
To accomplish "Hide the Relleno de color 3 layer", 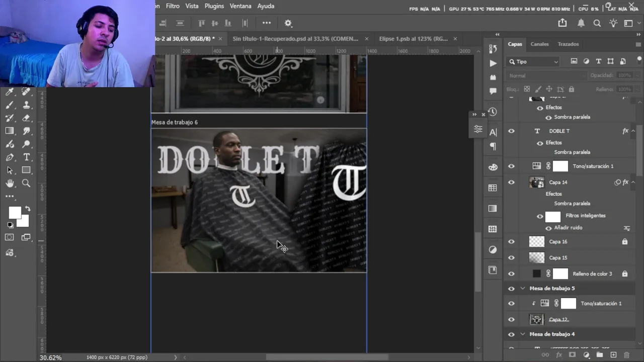I will click(x=511, y=274).
